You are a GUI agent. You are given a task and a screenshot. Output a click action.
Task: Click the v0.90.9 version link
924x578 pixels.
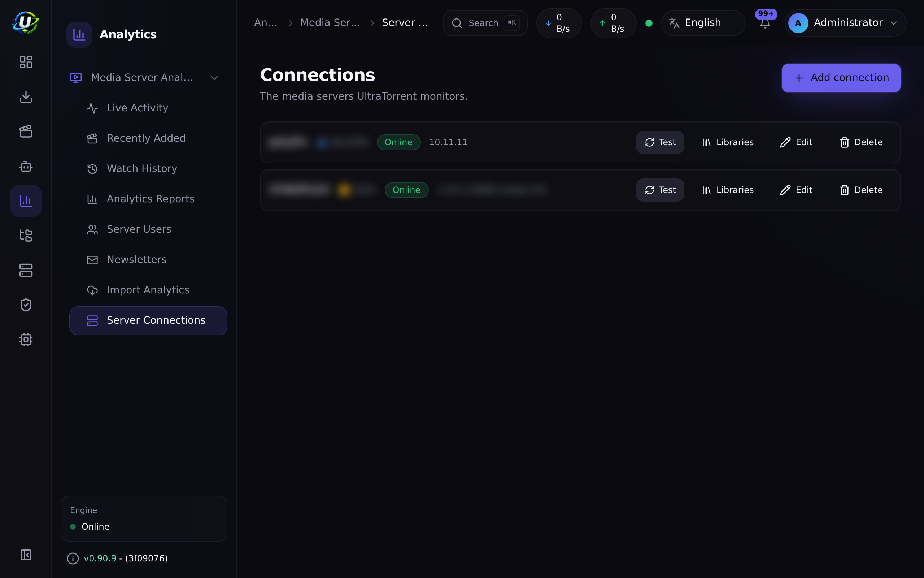coord(100,558)
